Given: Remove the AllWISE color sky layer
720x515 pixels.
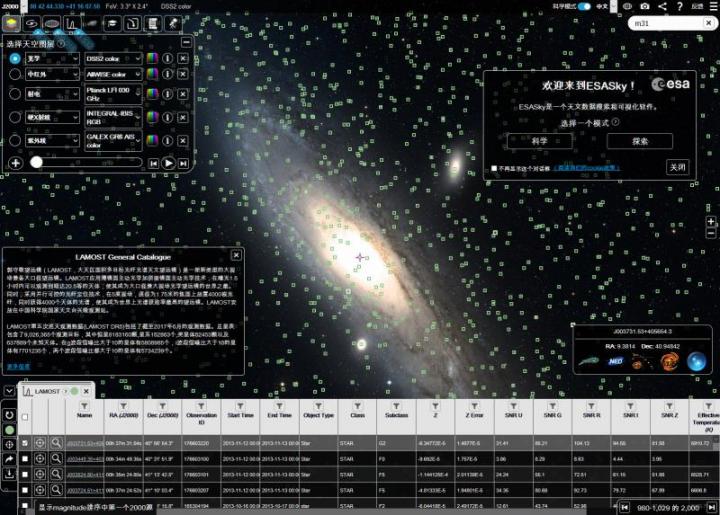Looking at the screenshot, I should (x=183, y=74).
